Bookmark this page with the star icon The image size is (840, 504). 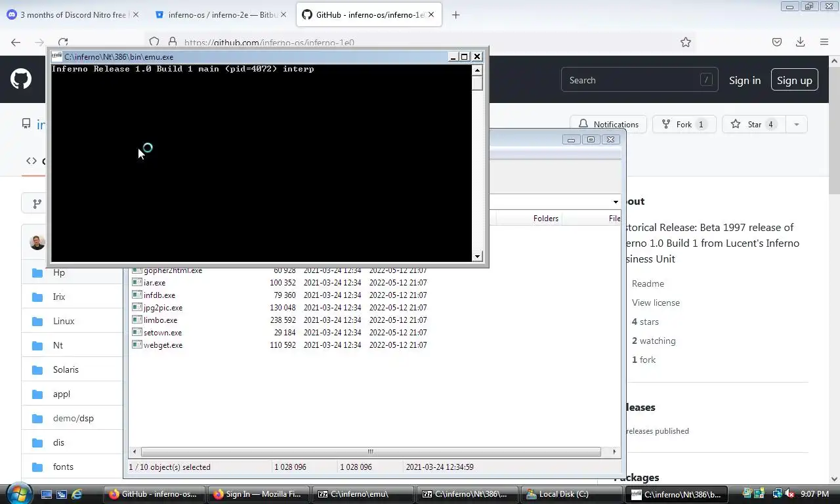pyautogui.click(x=686, y=42)
